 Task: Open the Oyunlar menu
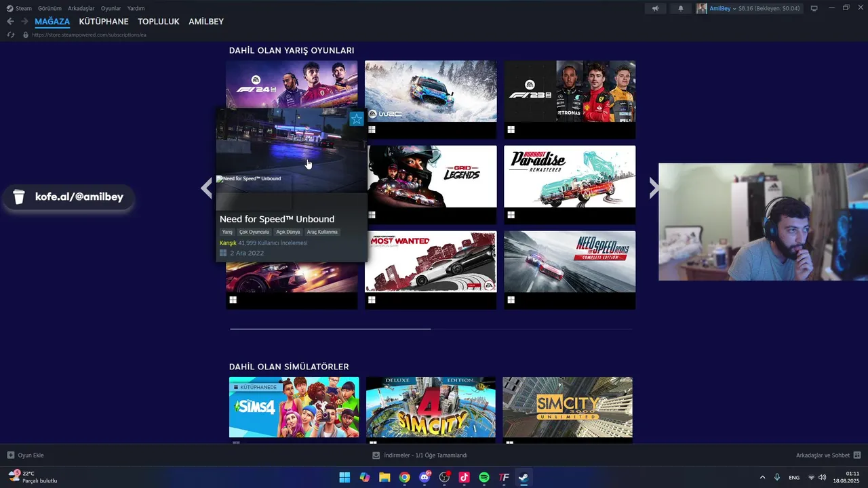(111, 8)
